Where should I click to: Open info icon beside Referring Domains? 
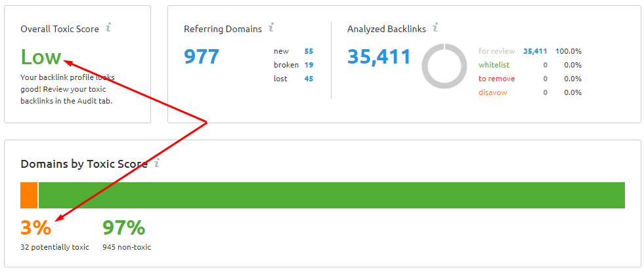pyautogui.click(x=271, y=28)
